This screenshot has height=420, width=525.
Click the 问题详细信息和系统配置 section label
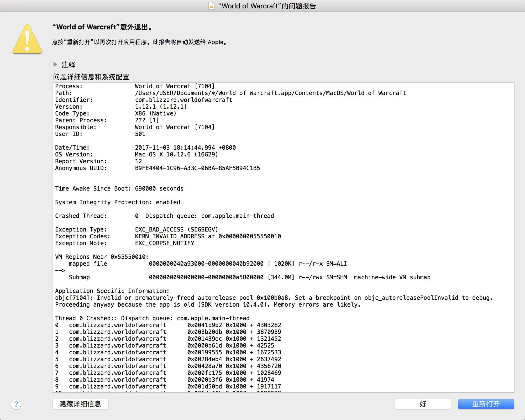tap(91, 77)
